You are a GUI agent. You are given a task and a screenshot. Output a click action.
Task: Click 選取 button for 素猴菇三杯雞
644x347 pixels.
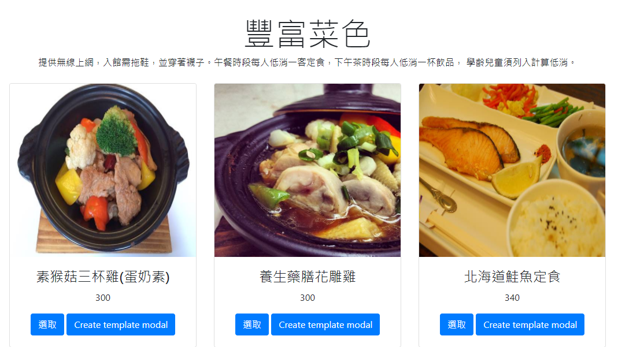[47, 324]
